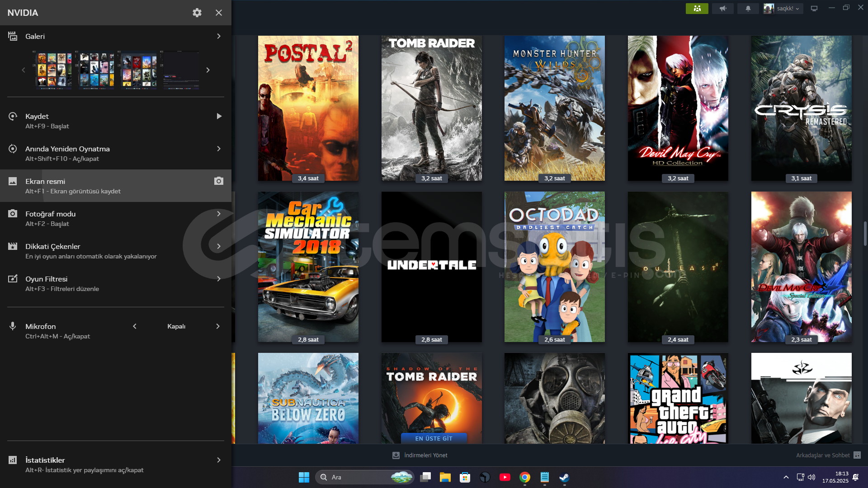Click the Galeri icon in overlay

point(13,36)
